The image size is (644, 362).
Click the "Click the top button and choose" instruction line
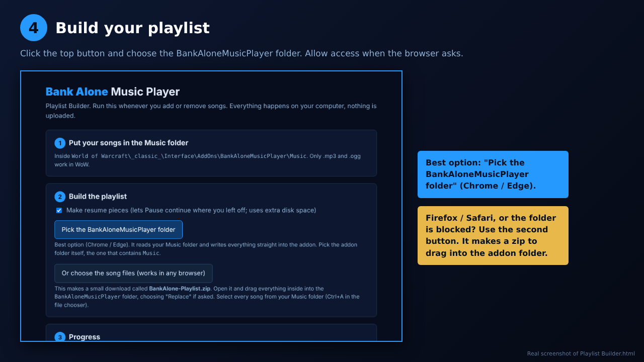tap(242, 53)
